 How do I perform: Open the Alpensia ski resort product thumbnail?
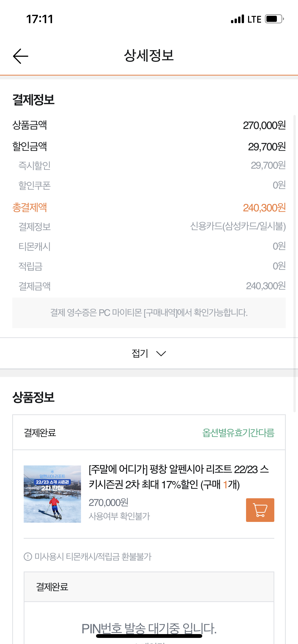pos(52,494)
